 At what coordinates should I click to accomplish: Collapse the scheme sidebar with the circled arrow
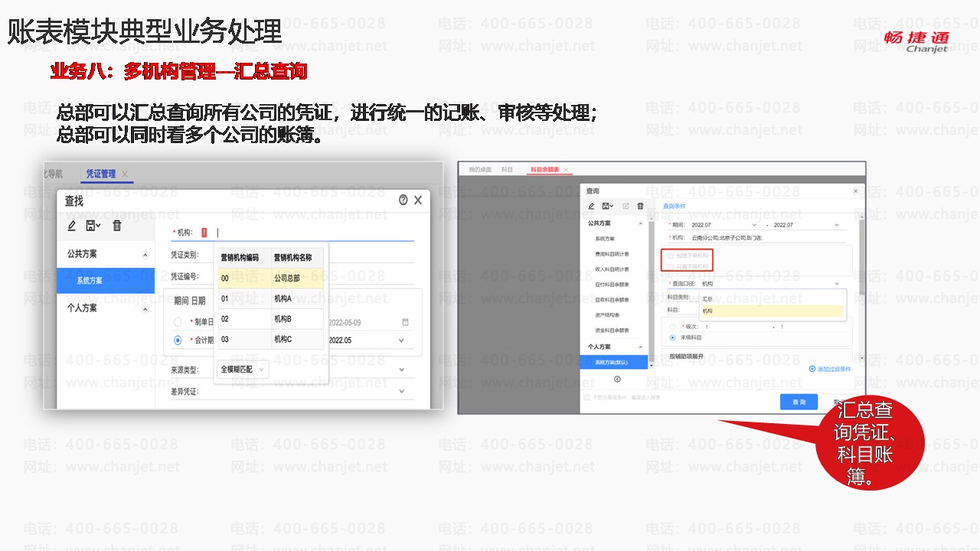617,379
